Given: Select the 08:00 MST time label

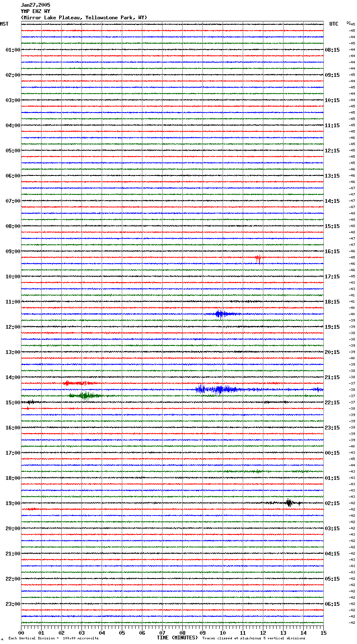Looking at the screenshot, I should pyautogui.click(x=13, y=226).
